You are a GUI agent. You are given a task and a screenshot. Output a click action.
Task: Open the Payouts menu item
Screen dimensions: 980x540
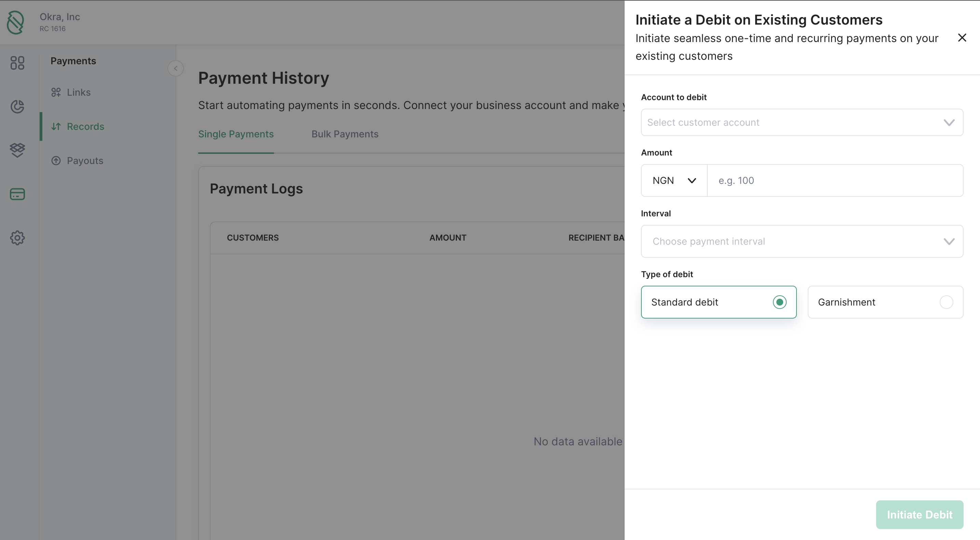[x=85, y=161]
